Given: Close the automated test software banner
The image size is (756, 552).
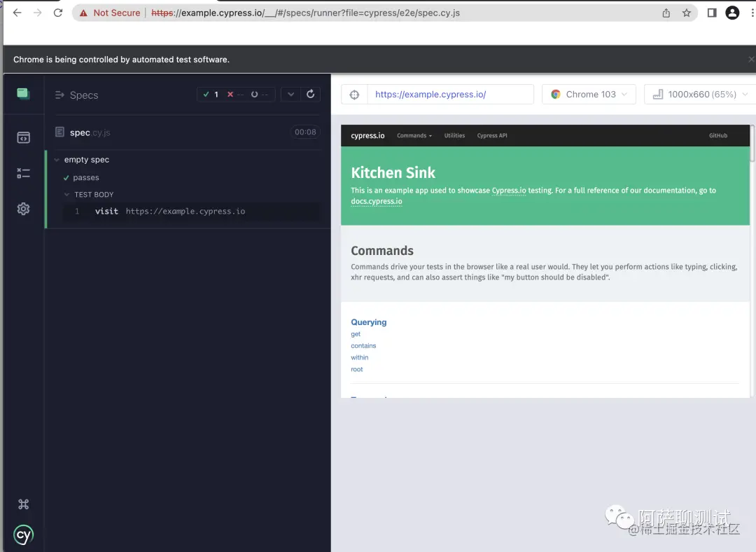Looking at the screenshot, I should (751, 60).
